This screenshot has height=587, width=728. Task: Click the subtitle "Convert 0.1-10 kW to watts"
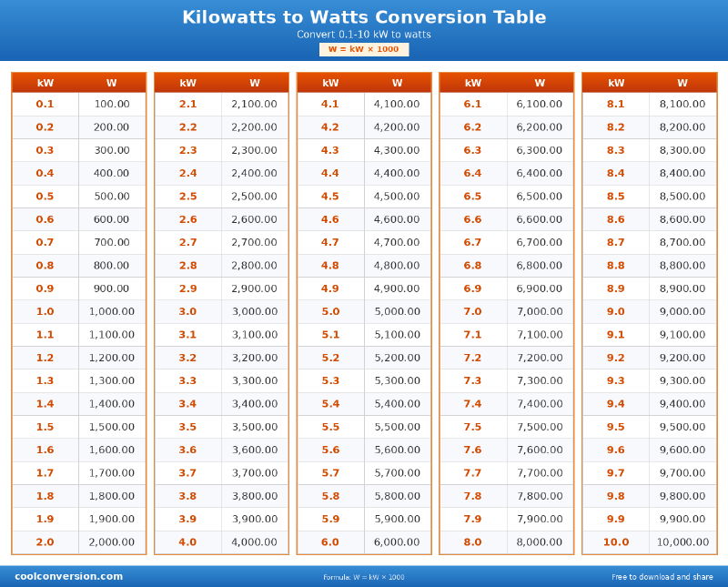(x=364, y=35)
